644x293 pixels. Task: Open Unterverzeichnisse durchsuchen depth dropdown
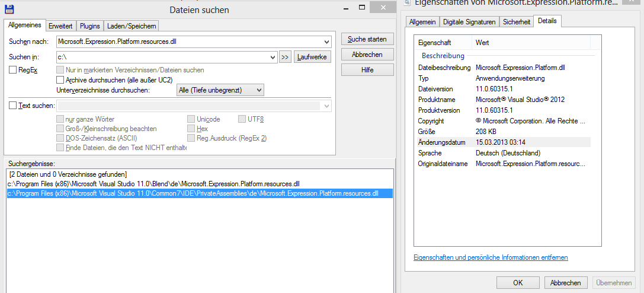tap(220, 90)
